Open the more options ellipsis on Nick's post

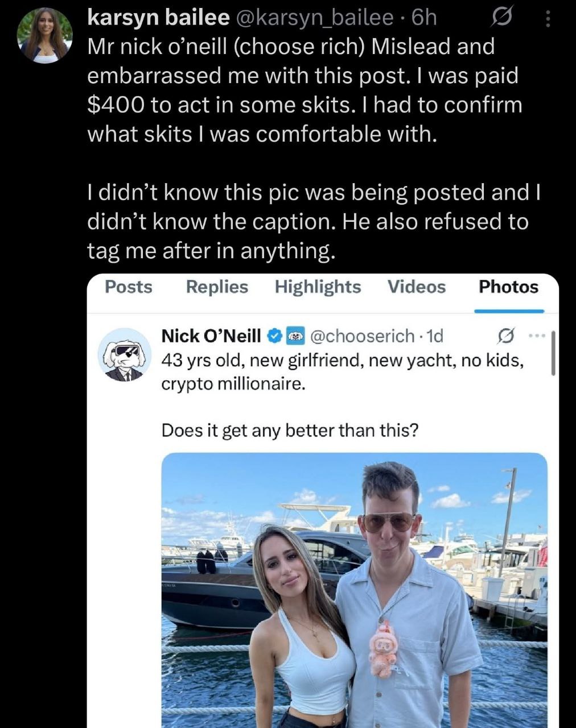pyautogui.click(x=535, y=336)
